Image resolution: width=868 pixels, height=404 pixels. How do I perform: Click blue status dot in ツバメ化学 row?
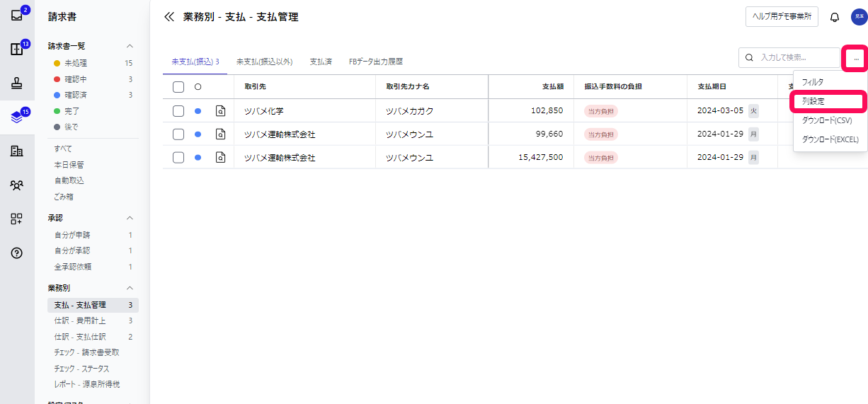(198, 111)
